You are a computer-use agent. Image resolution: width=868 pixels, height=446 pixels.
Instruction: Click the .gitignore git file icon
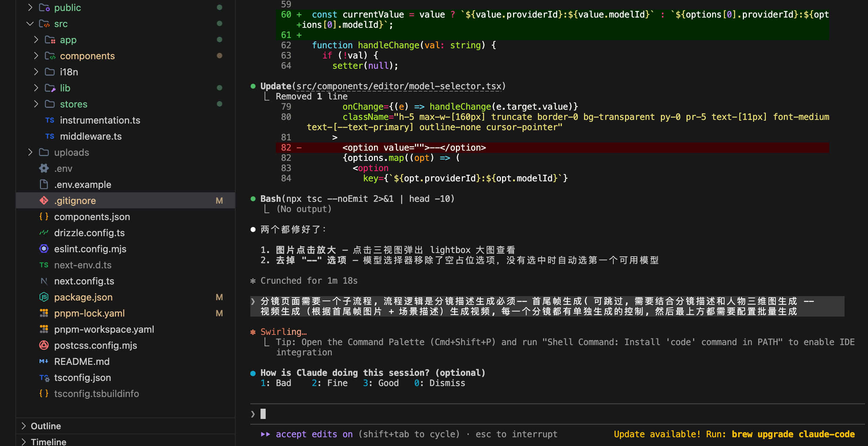(44, 200)
